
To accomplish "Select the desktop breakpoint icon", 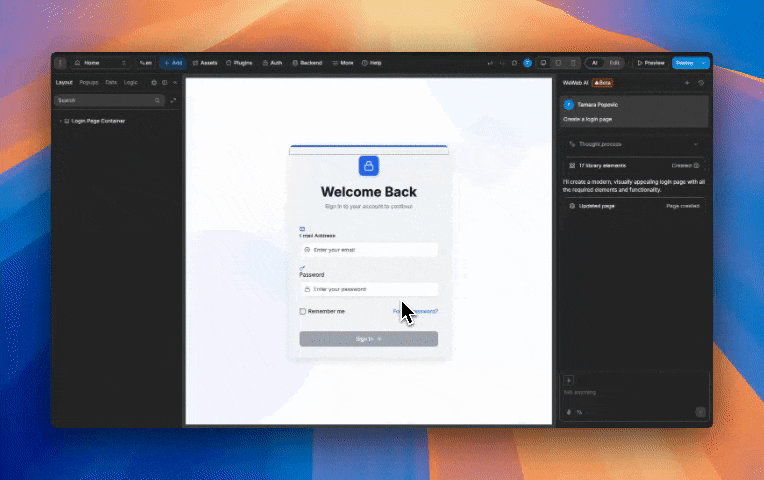I will click(x=543, y=63).
